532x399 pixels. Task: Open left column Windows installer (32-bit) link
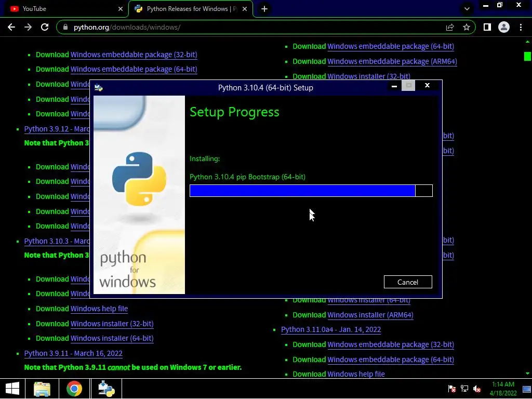point(112,324)
